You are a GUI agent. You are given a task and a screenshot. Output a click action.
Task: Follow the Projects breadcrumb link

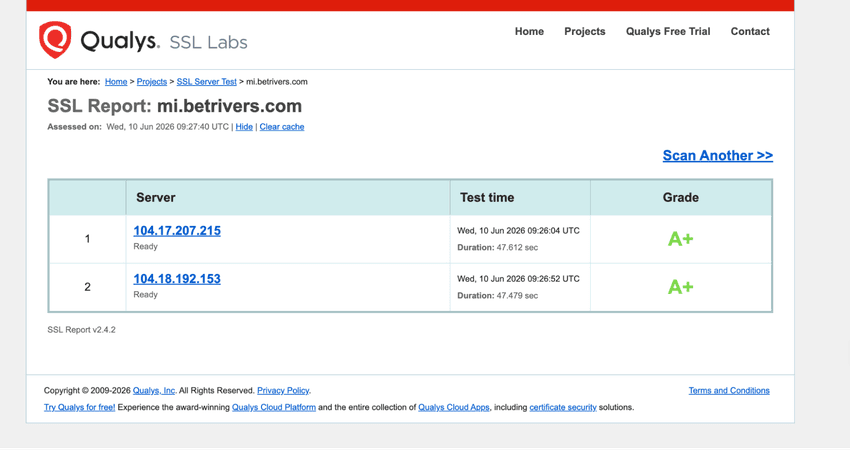(152, 82)
